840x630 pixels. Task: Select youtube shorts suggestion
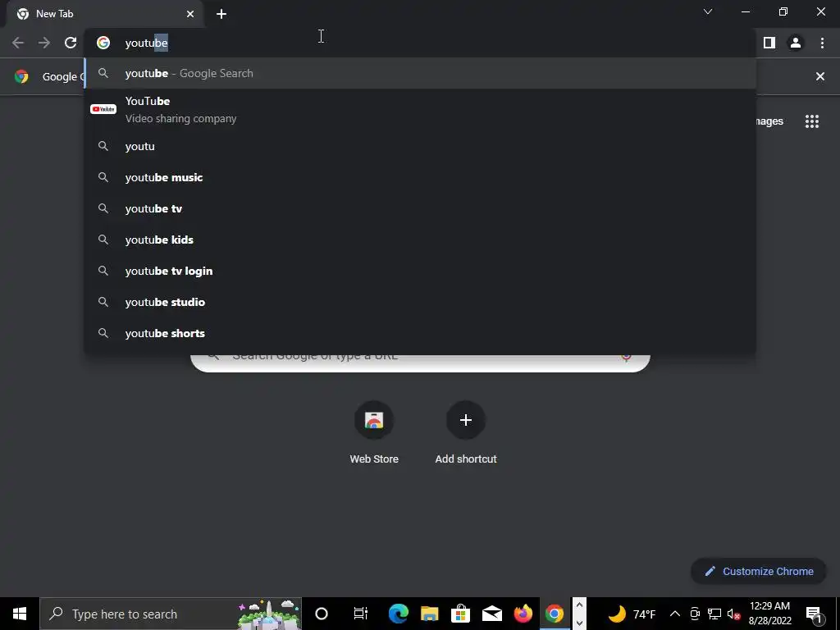[421, 333]
